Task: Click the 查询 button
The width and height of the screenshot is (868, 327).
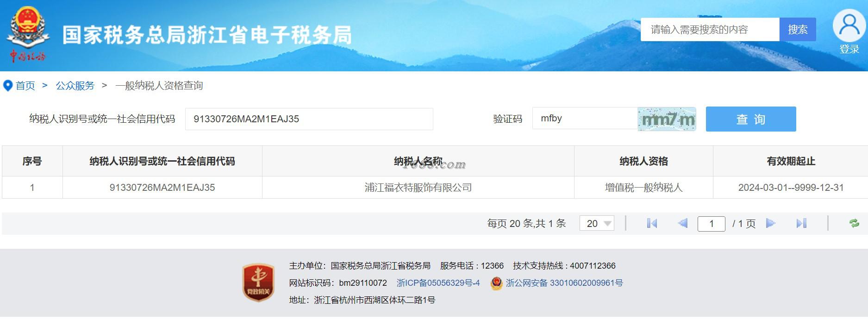Action: (x=751, y=119)
